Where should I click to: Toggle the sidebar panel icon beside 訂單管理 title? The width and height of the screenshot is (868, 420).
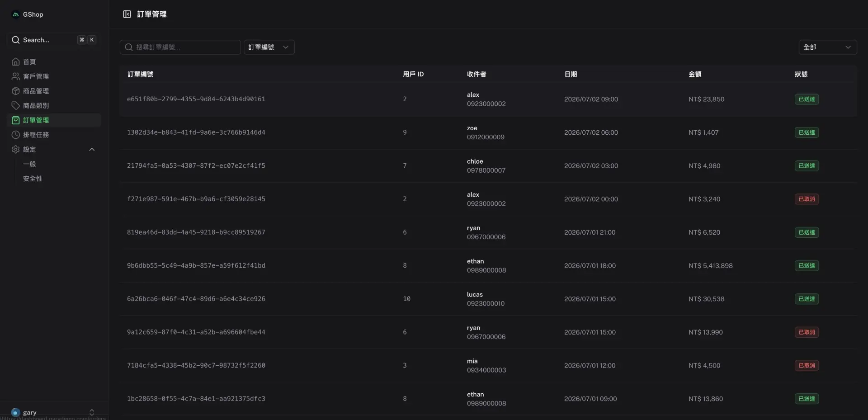(x=127, y=14)
